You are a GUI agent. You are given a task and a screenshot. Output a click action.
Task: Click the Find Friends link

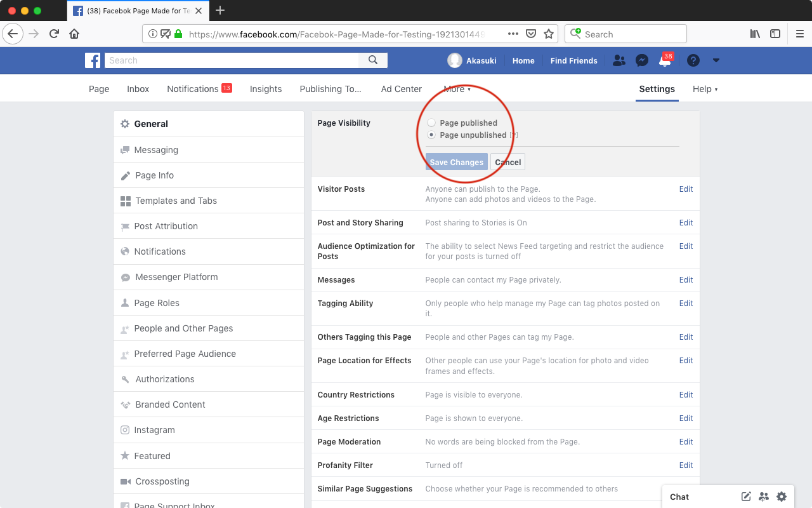pos(573,60)
